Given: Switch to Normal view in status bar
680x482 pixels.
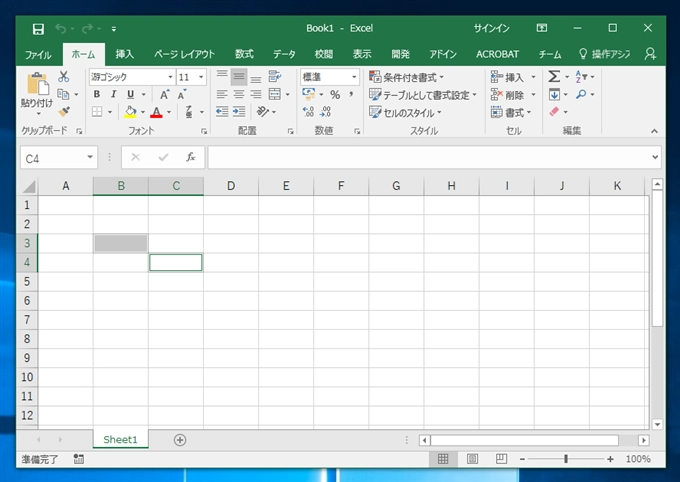Looking at the screenshot, I should click(443, 459).
